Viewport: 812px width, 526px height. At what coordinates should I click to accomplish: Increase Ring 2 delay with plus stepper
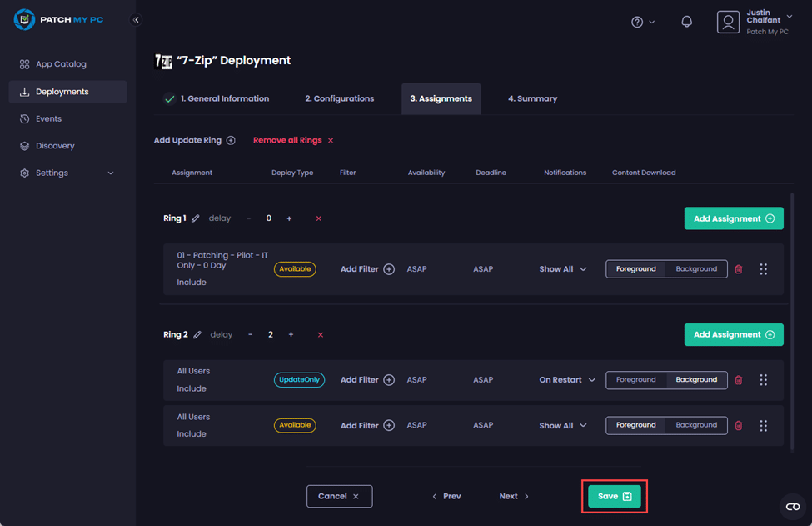(291, 335)
